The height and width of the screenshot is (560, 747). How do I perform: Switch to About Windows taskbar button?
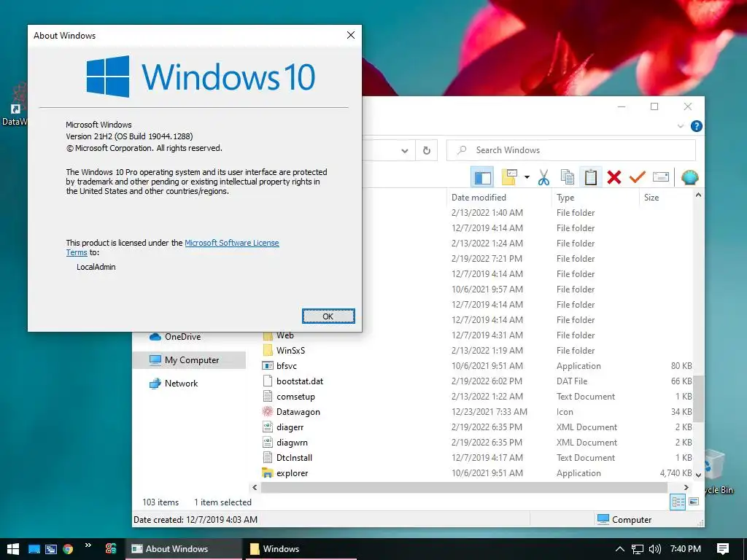(184, 549)
